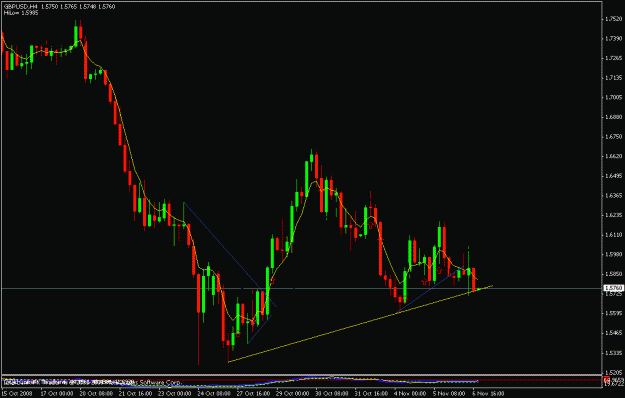The height and width of the screenshot is (398, 625).
Task: Click the 29 Oct 00:00 date label
Action: coord(293,394)
